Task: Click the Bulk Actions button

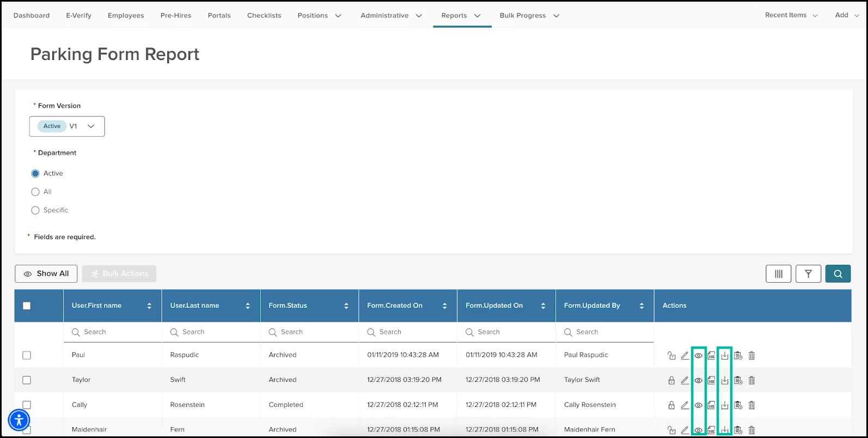Action: click(x=119, y=273)
